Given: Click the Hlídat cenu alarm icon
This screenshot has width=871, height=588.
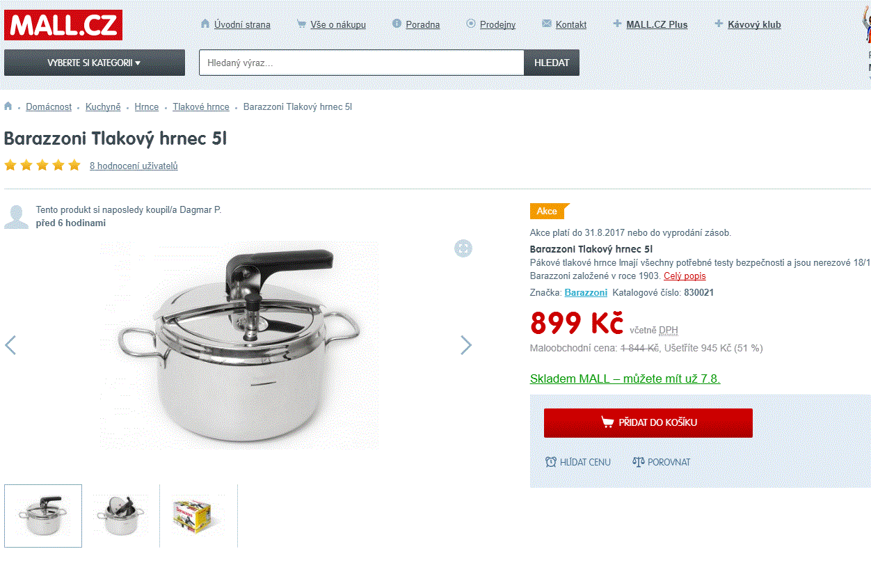Looking at the screenshot, I should [x=551, y=462].
